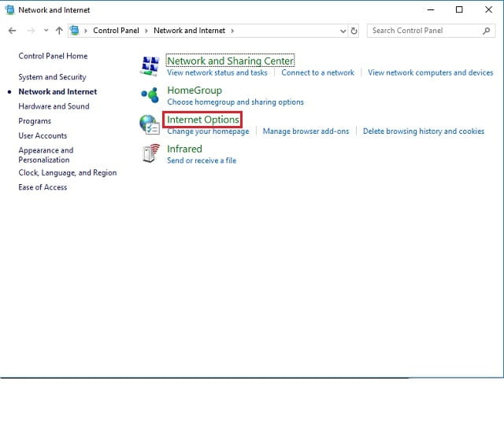Open Appearance and Personalization category
The image size is (504, 421).
(46, 155)
